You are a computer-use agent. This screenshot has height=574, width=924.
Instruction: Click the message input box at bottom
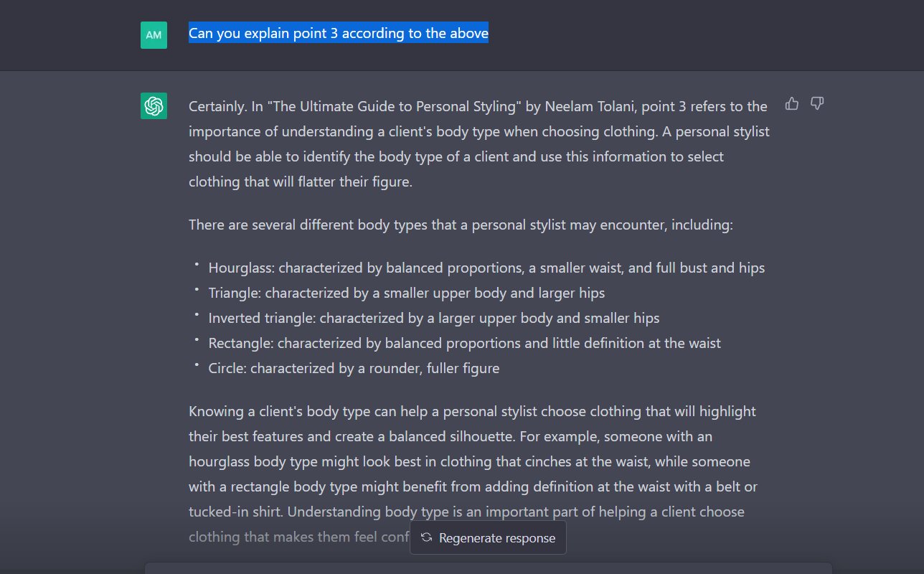point(488,568)
